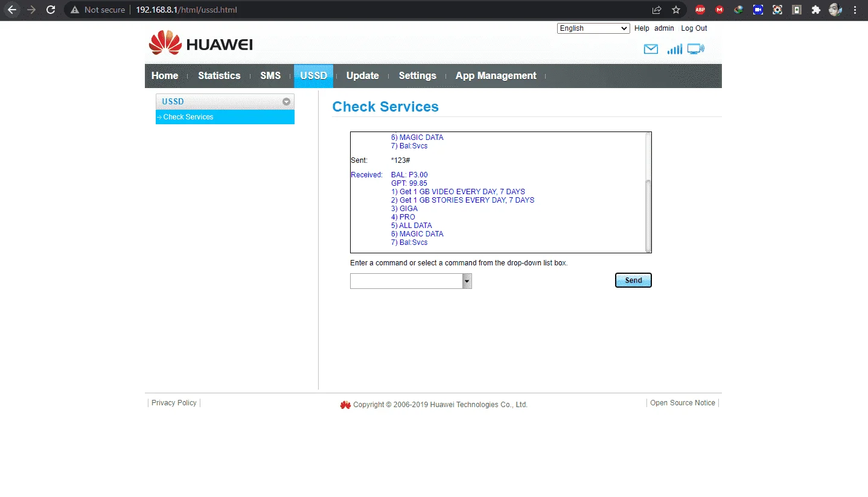Open the SMS envelope icon in header
This screenshot has width=868, height=497.
point(651,49)
